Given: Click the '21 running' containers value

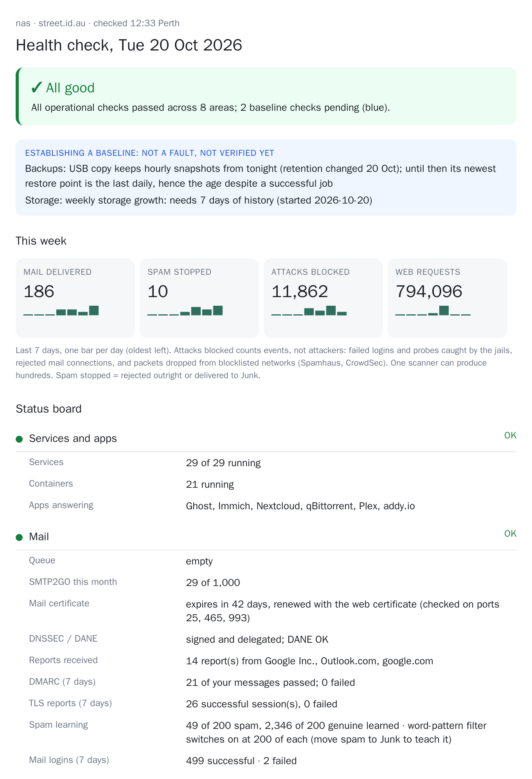Looking at the screenshot, I should tap(210, 484).
